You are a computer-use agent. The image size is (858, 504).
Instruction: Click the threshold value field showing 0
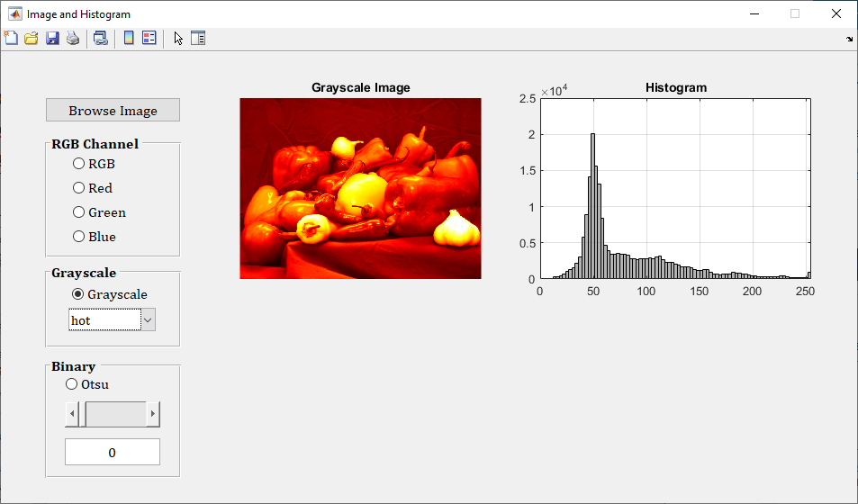[113, 452]
